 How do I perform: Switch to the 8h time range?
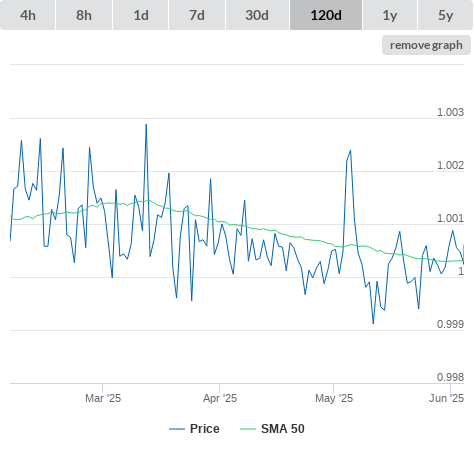click(84, 15)
